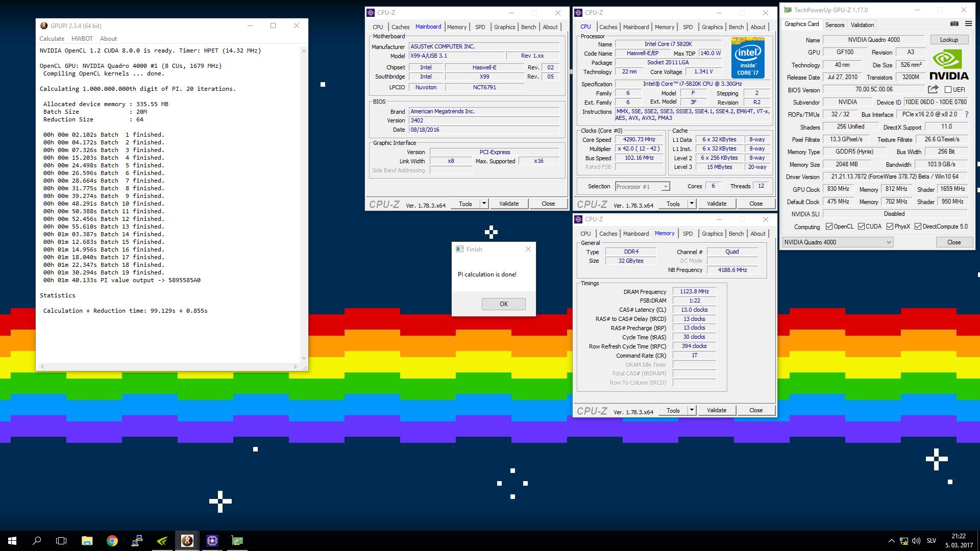Launch Google Chrome from the taskbar
980x551 pixels.
click(x=112, y=541)
